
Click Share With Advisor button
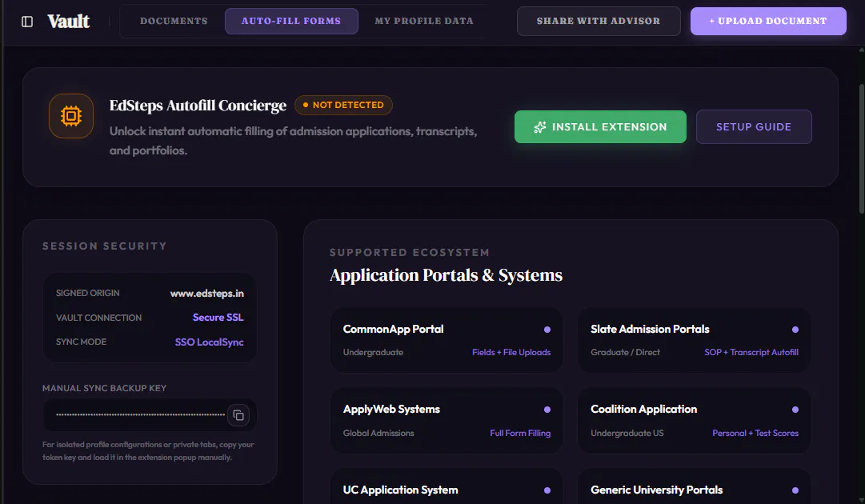[x=599, y=21]
